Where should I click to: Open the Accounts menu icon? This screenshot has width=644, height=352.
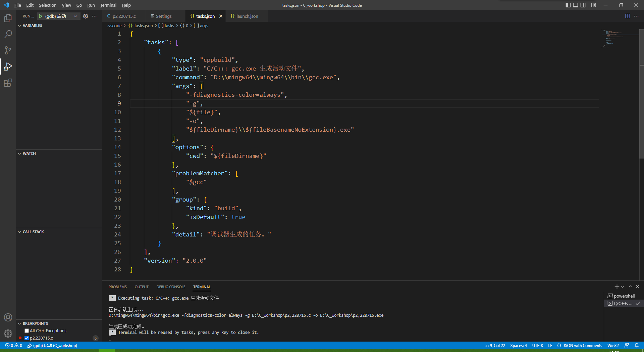[x=8, y=317]
